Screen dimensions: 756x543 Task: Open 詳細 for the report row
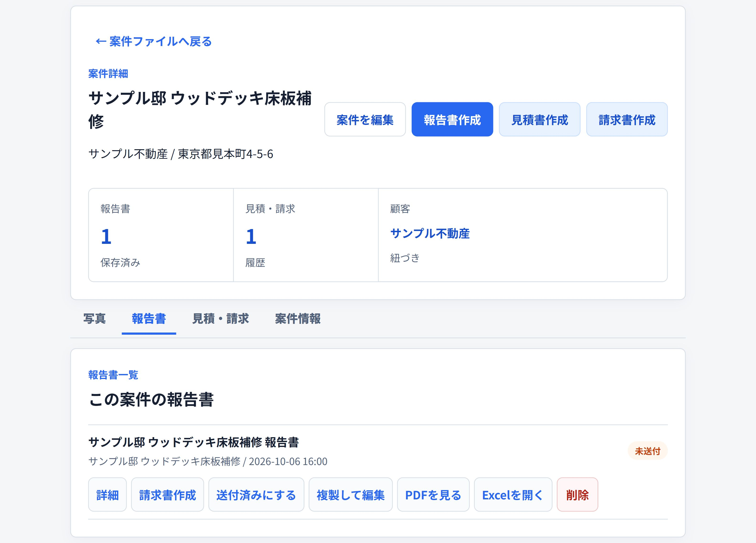point(107,495)
